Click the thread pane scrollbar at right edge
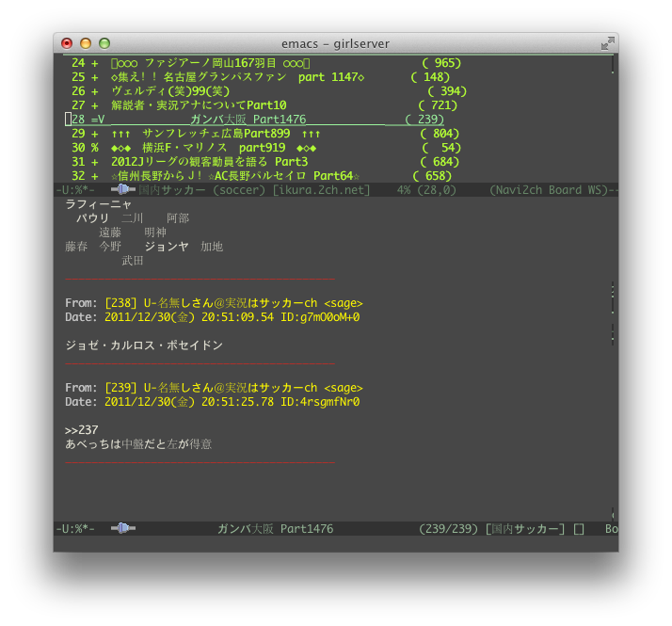 point(613,360)
